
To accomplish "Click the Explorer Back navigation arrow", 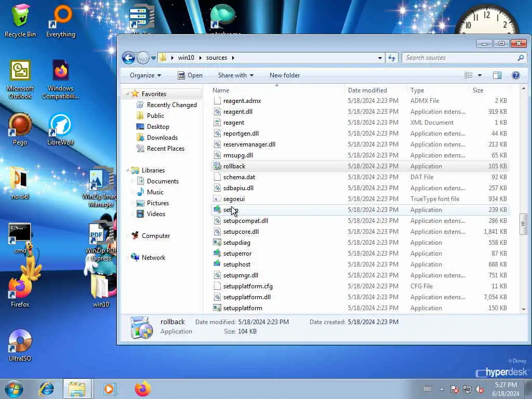I will coord(129,58).
